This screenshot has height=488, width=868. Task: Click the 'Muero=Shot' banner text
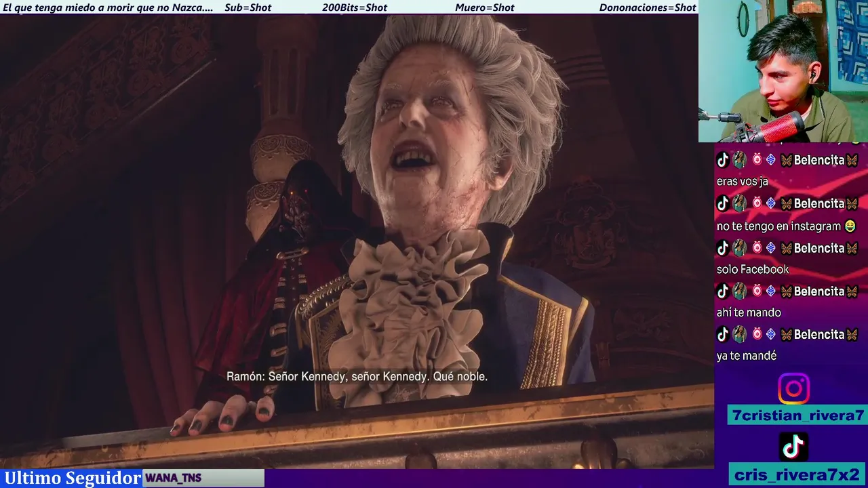[485, 7]
